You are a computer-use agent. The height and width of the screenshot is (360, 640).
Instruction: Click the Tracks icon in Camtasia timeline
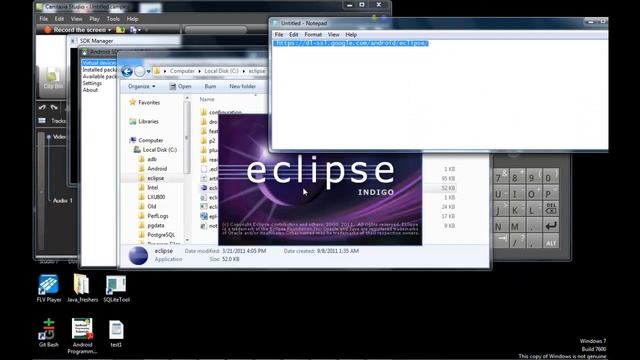[42, 120]
